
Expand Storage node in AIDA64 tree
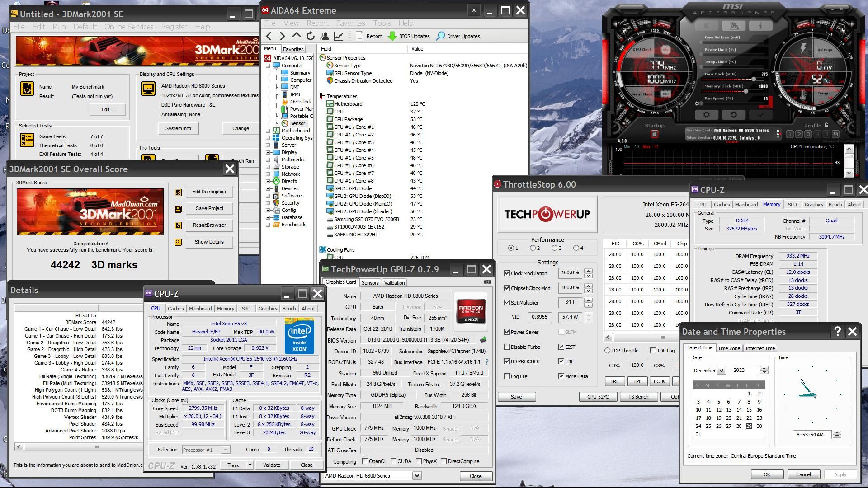[x=268, y=167]
